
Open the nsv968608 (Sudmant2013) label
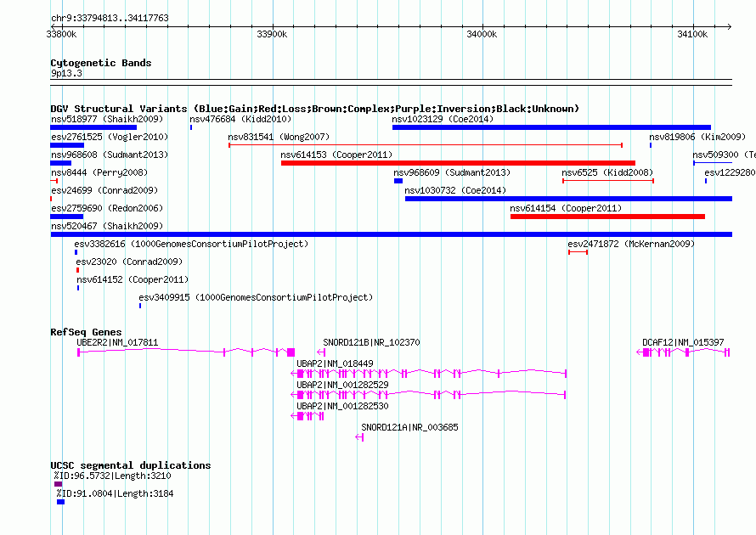(x=110, y=155)
